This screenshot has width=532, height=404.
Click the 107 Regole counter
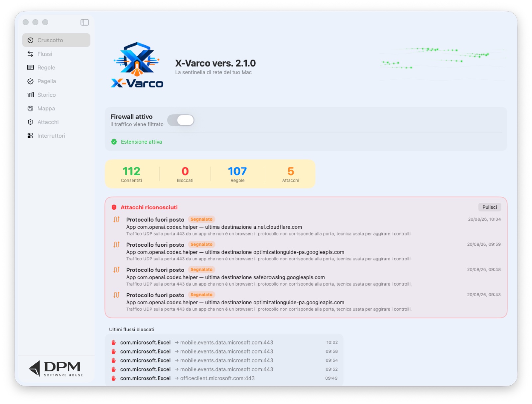[x=237, y=174]
